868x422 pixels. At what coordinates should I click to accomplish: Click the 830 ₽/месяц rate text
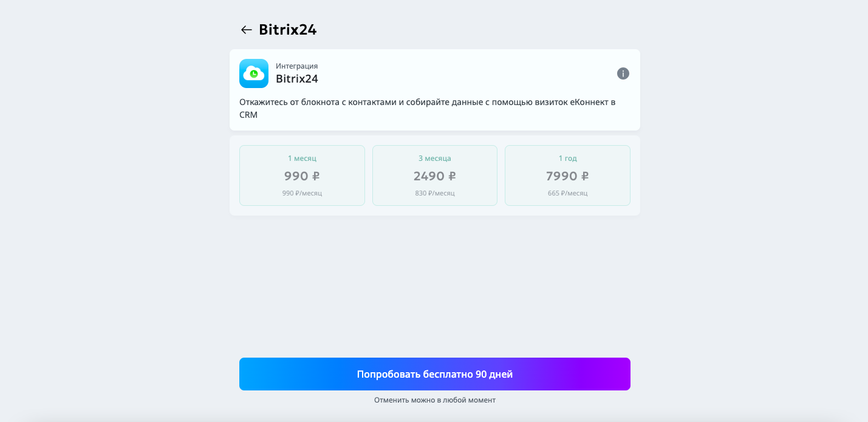[435, 193]
